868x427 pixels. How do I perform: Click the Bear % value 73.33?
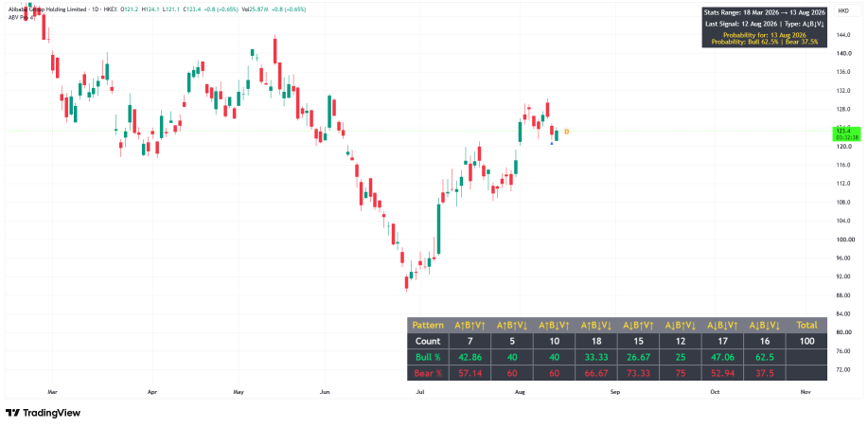638,373
